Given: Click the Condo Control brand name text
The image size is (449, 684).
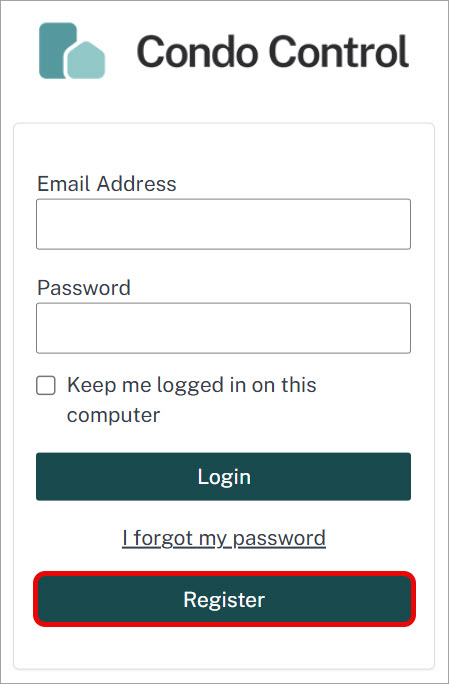Looking at the screenshot, I should click(273, 52).
